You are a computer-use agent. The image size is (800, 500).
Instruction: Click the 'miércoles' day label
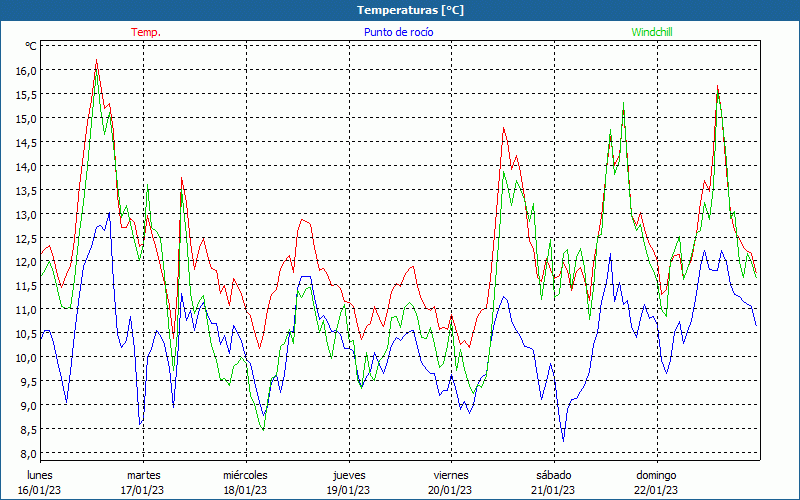point(245,475)
